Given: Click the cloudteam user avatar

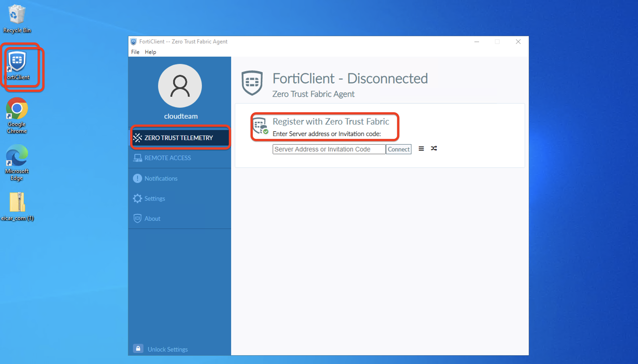Looking at the screenshot, I should coord(180,86).
